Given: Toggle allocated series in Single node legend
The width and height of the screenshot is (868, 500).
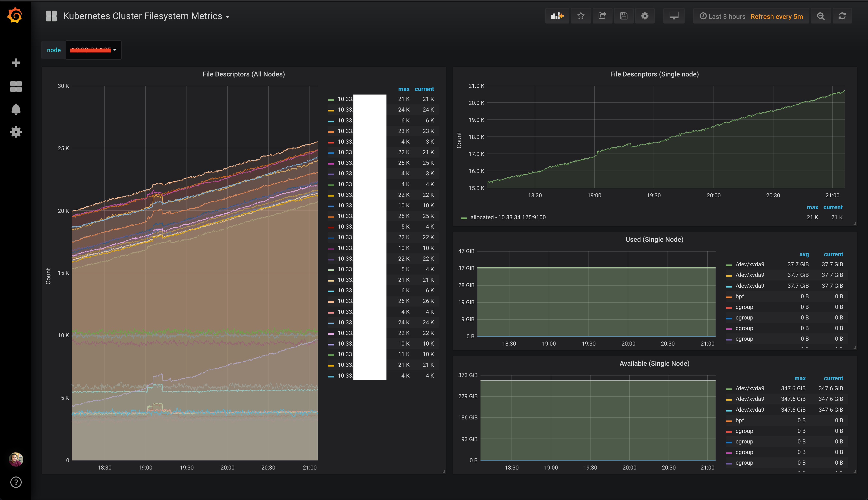Looking at the screenshot, I should (507, 217).
